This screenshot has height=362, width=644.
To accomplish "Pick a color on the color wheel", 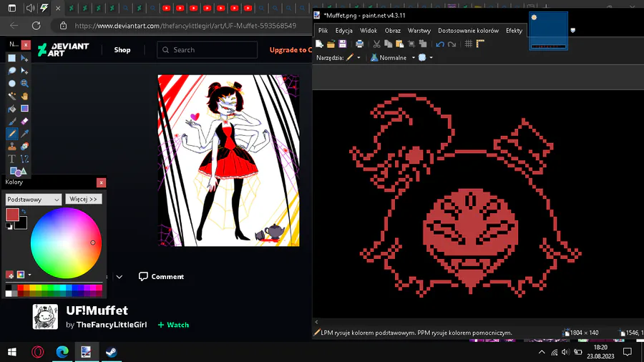I will (66, 243).
